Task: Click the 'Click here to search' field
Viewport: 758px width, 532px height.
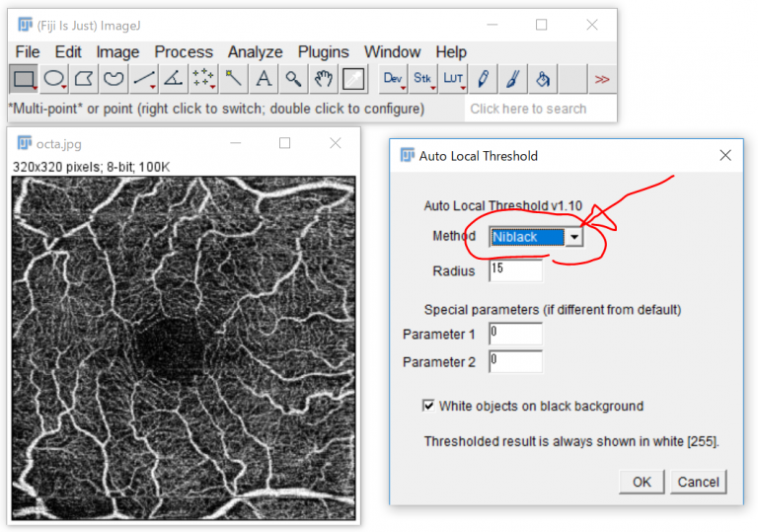Action: 540,109
